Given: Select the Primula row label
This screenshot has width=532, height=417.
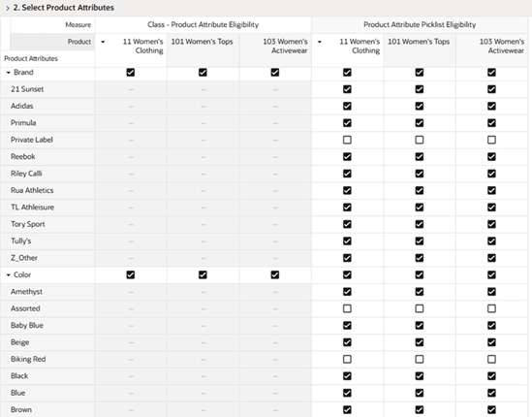Looking at the screenshot, I should (x=23, y=123).
